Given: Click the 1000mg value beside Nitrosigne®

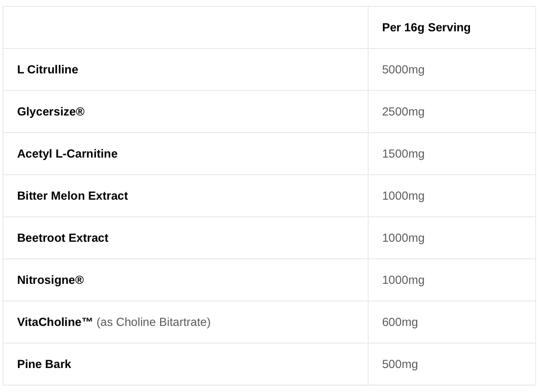Looking at the screenshot, I should click(x=403, y=280).
